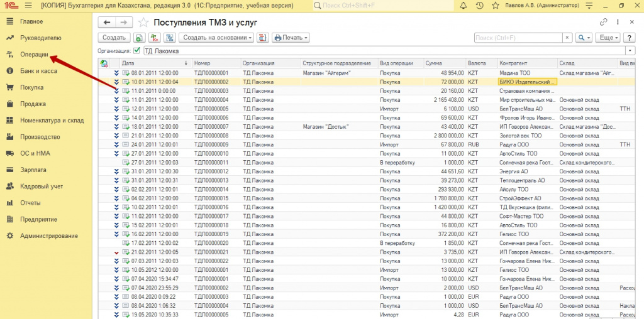Add this list to favorites star
Image resolution: width=644 pixels, height=319 pixels.
[x=143, y=23]
